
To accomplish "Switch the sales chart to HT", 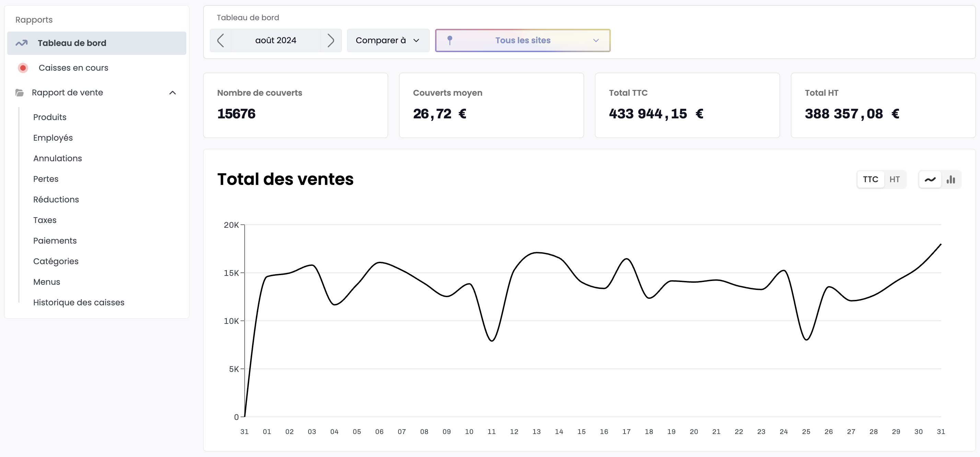I will (x=895, y=179).
